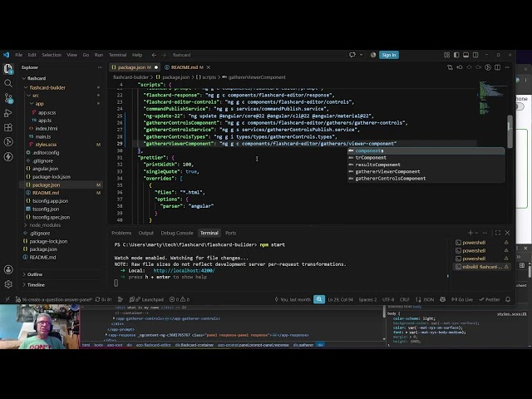The width and height of the screenshot is (532, 399).
Task: Click the New Terminal plus icon
Action: (470, 233)
